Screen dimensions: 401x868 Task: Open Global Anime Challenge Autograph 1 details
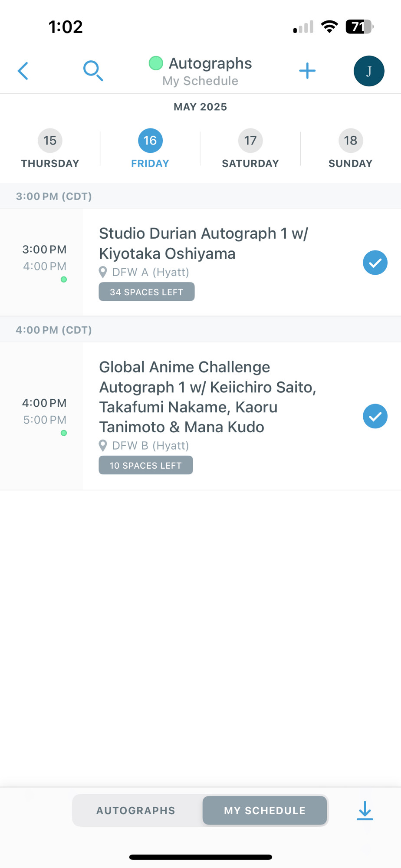point(207,397)
